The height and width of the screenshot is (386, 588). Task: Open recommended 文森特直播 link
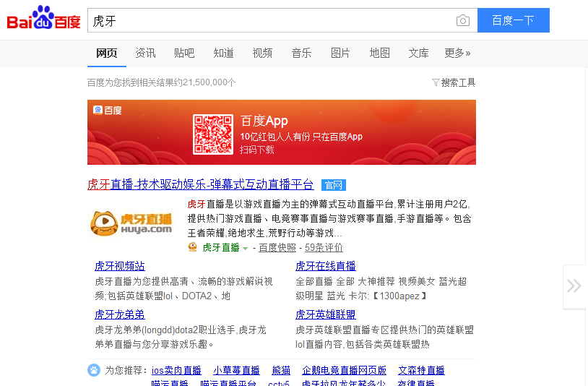421,371
